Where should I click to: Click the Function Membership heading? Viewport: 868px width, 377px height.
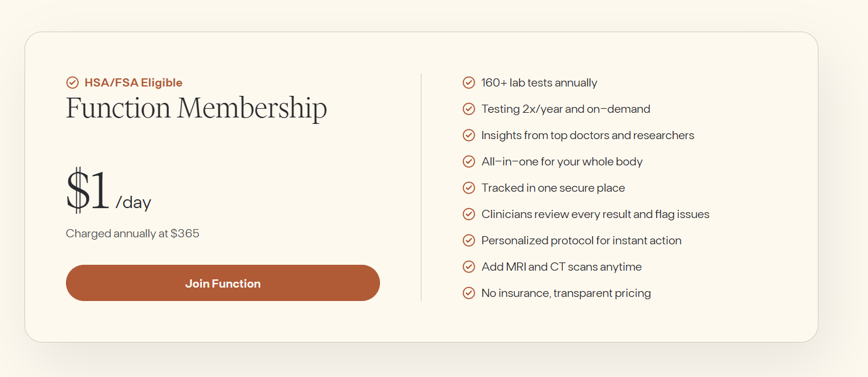coord(196,108)
